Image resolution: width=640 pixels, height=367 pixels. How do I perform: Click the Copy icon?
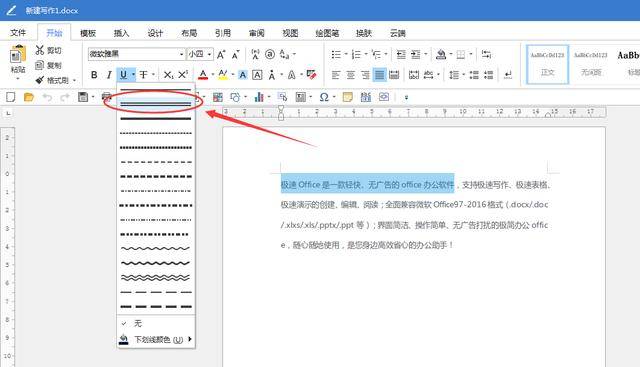pos(40,65)
